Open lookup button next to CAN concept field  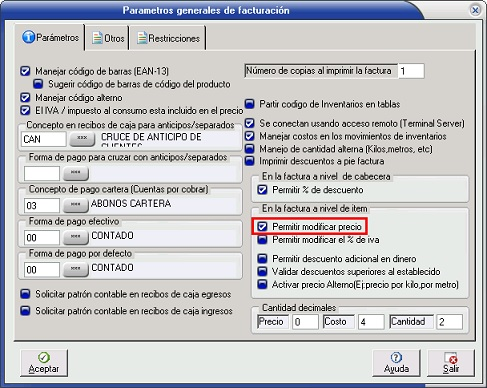tap(82, 139)
